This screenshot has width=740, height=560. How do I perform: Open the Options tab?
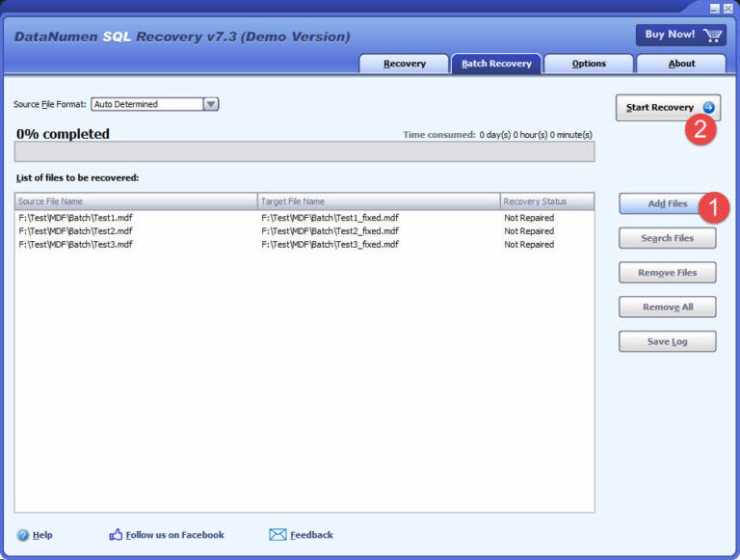pyautogui.click(x=589, y=64)
